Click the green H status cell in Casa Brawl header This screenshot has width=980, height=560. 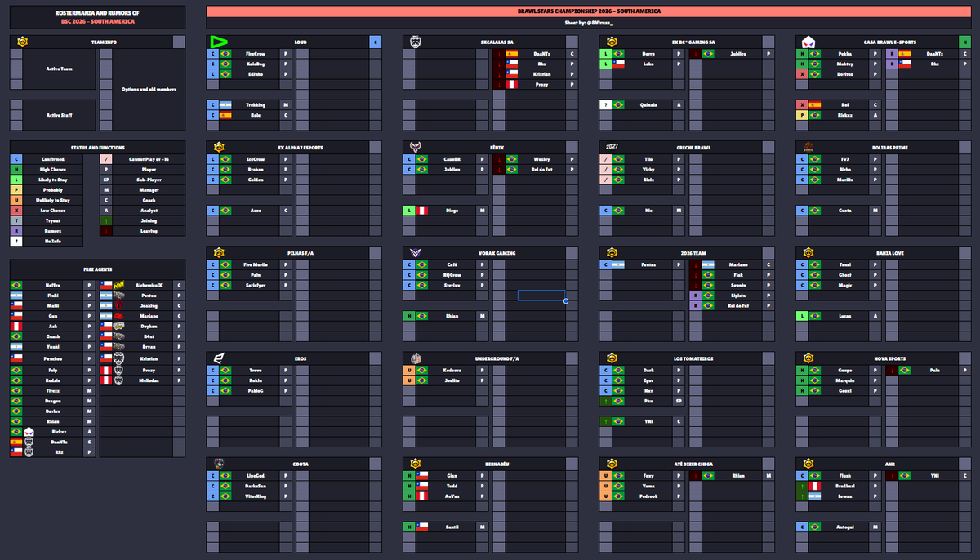tap(964, 42)
